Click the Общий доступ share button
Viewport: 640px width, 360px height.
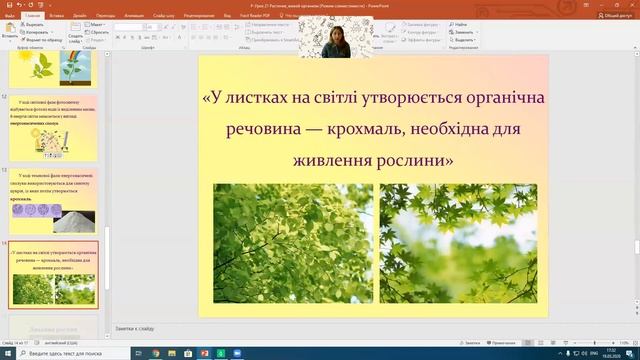[x=615, y=16]
